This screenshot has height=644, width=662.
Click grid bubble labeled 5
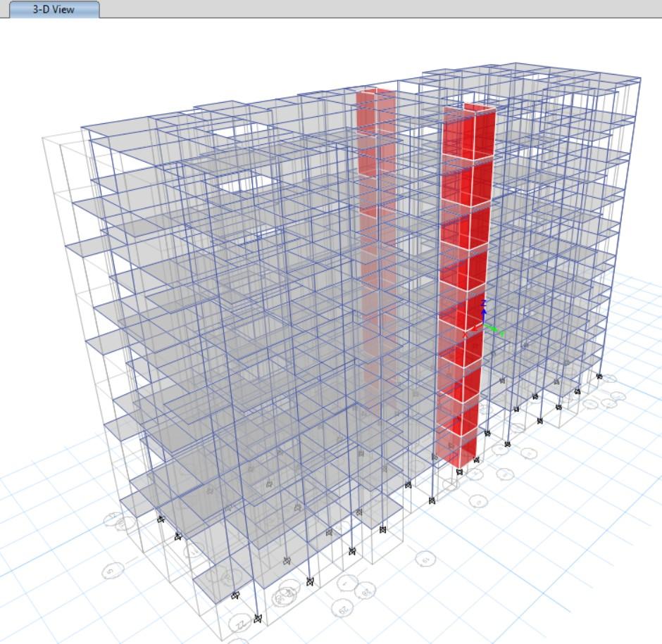pos(112,571)
